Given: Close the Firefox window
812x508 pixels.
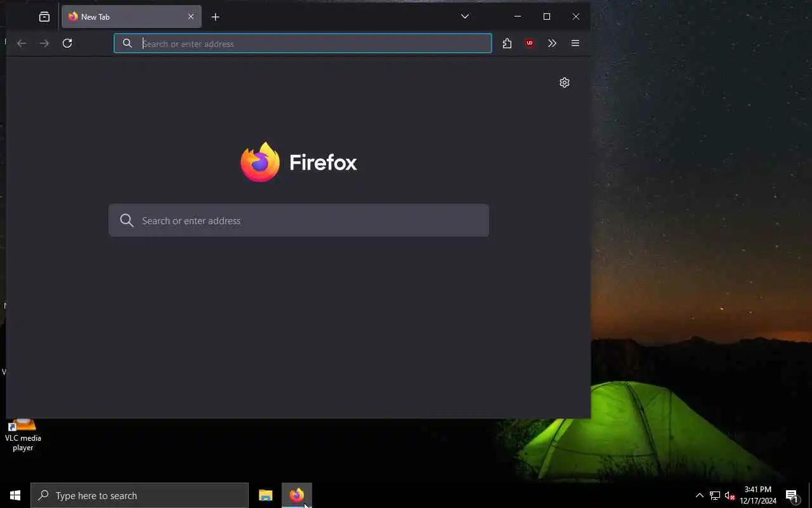Looking at the screenshot, I should coord(576,17).
